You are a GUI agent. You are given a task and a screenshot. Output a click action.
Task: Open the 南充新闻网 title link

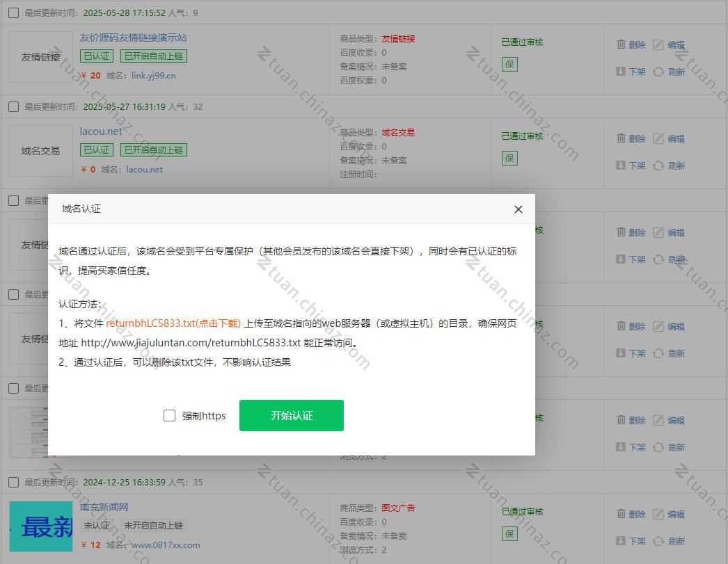tap(104, 507)
